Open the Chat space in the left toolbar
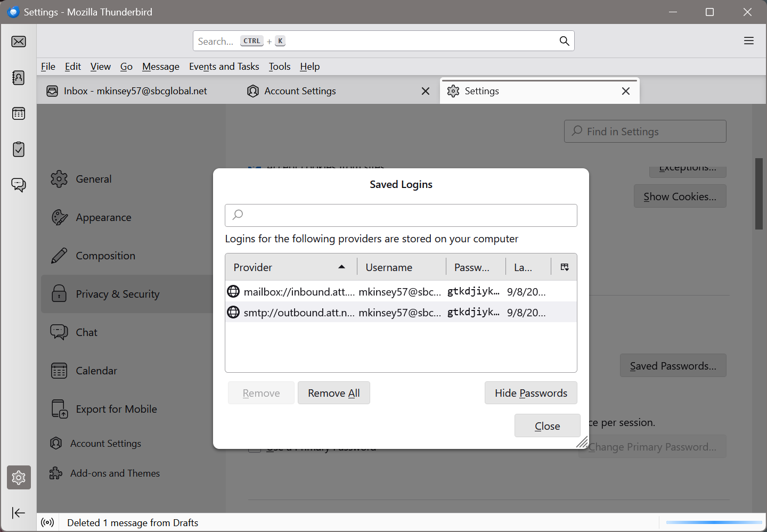 pos(19,185)
